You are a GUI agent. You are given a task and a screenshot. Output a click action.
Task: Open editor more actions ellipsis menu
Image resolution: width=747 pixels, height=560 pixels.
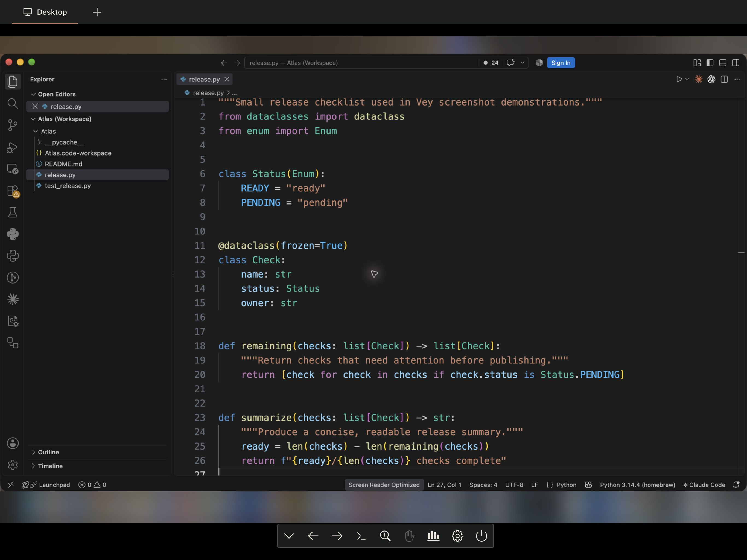tap(737, 79)
